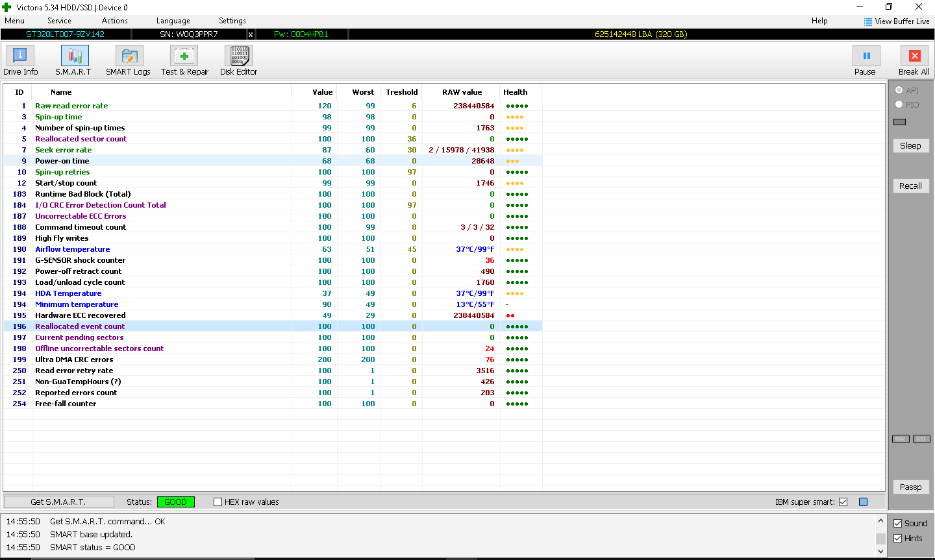Open SMART Logs
Viewport: 935px width, 560px height.
coord(128,61)
